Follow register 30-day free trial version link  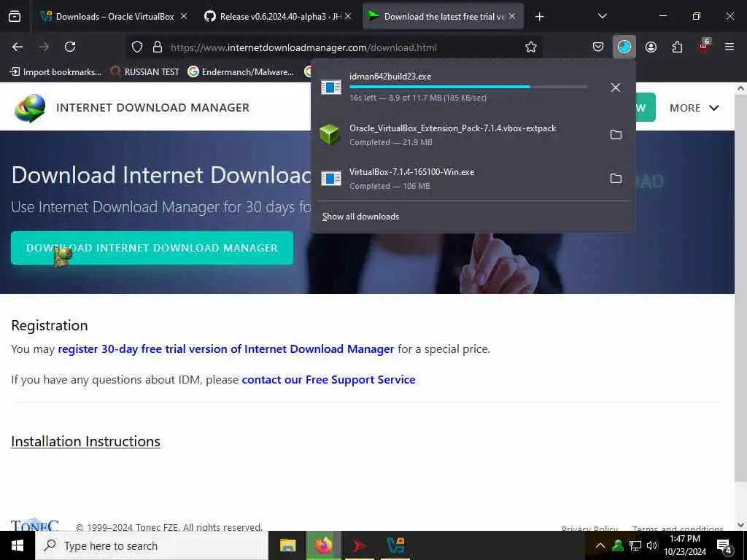pyautogui.click(x=226, y=349)
